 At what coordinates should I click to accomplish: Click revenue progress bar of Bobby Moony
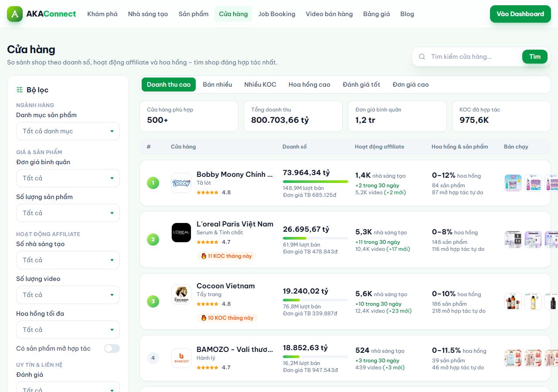(x=316, y=182)
